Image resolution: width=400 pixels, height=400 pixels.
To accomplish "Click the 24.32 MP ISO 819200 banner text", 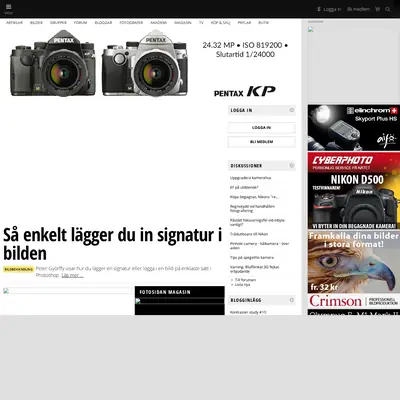I will [245, 50].
